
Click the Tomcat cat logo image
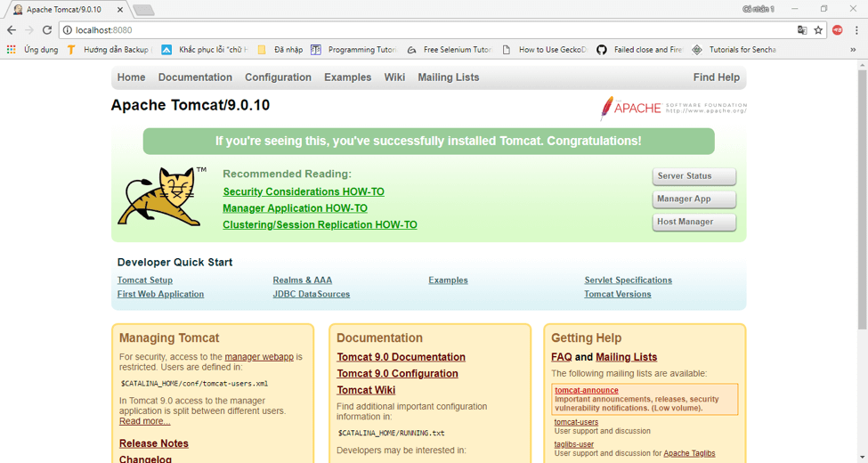(x=161, y=197)
